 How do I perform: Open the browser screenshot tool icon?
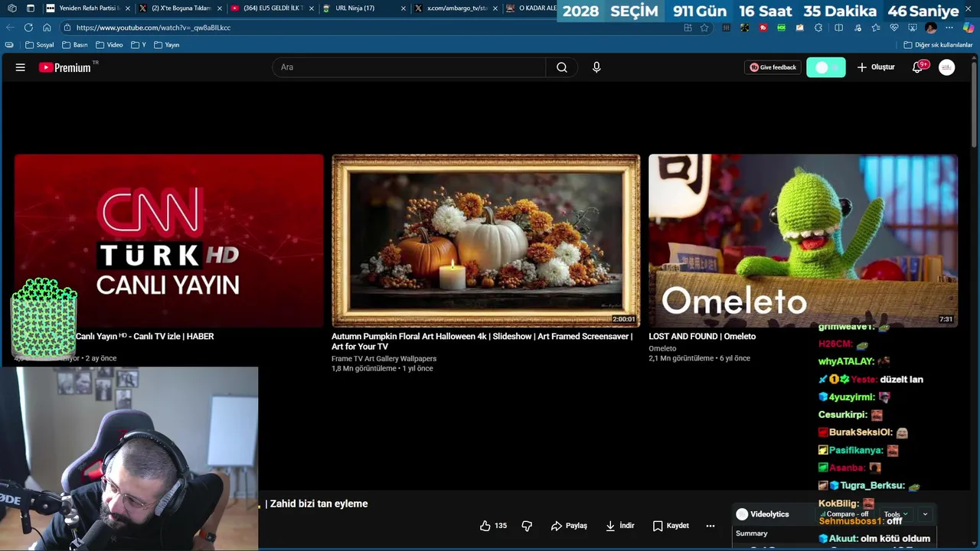(x=913, y=28)
